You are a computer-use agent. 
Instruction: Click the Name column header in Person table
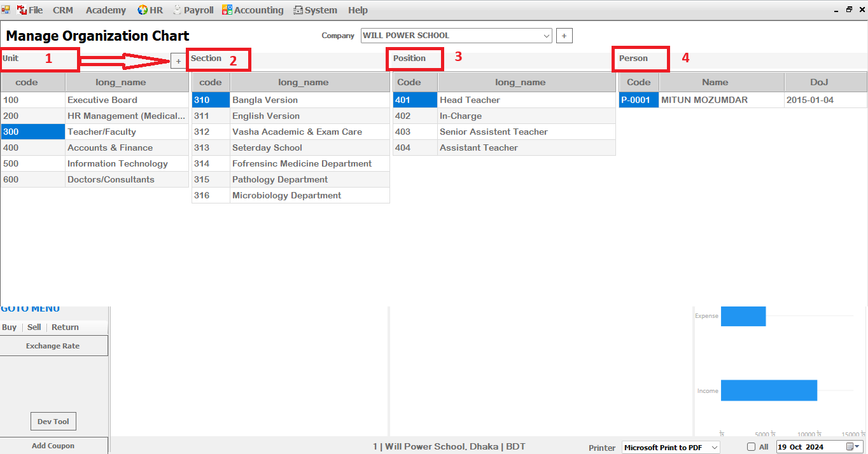[722, 82]
